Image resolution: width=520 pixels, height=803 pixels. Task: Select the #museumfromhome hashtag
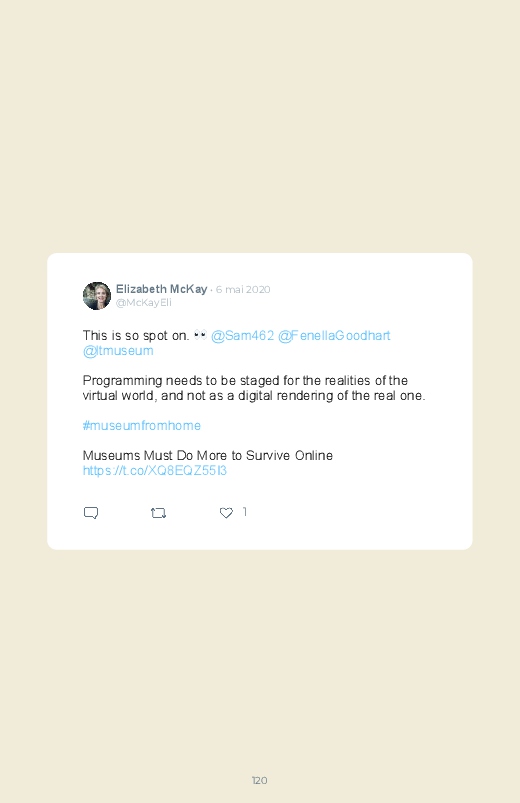(x=141, y=426)
